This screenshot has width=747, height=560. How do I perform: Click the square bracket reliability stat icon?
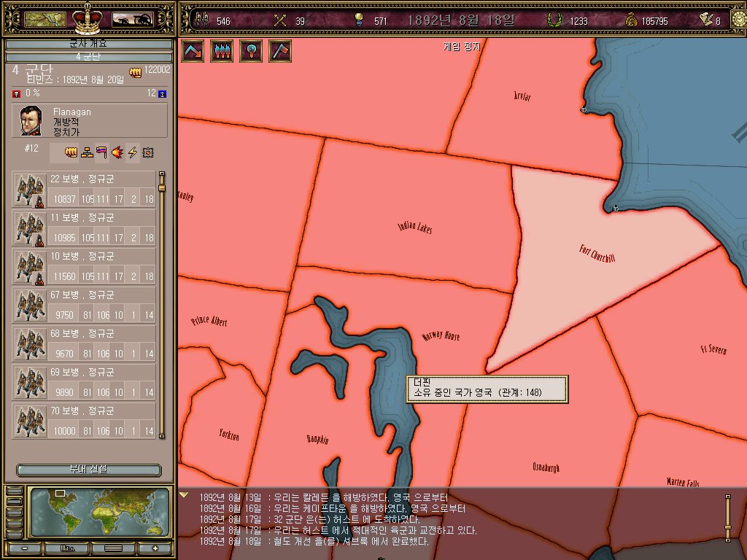tap(148, 152)
